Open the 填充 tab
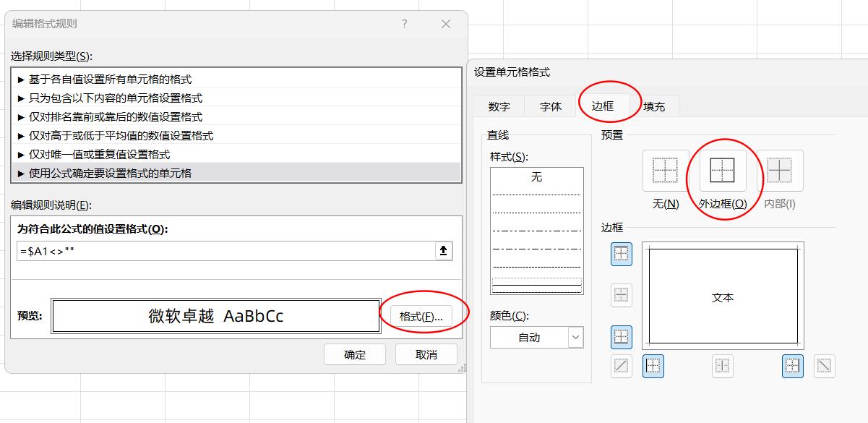 [654, 106]
